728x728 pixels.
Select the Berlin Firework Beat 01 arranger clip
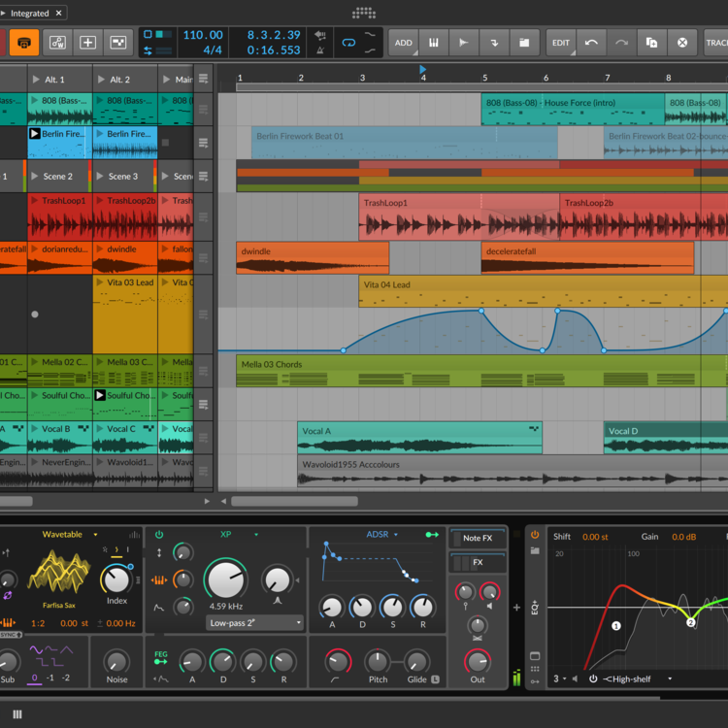click(x=404, y=143)
